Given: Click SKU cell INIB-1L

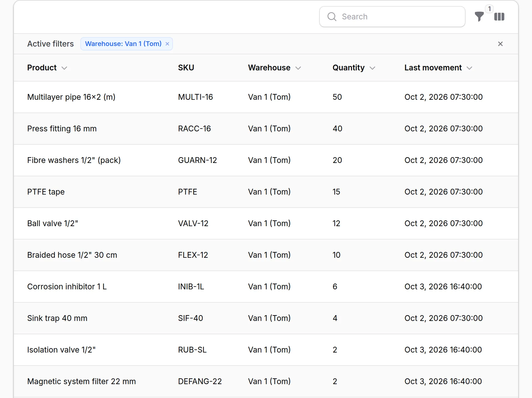Looking at the screenshot, I should pos(191,287).
